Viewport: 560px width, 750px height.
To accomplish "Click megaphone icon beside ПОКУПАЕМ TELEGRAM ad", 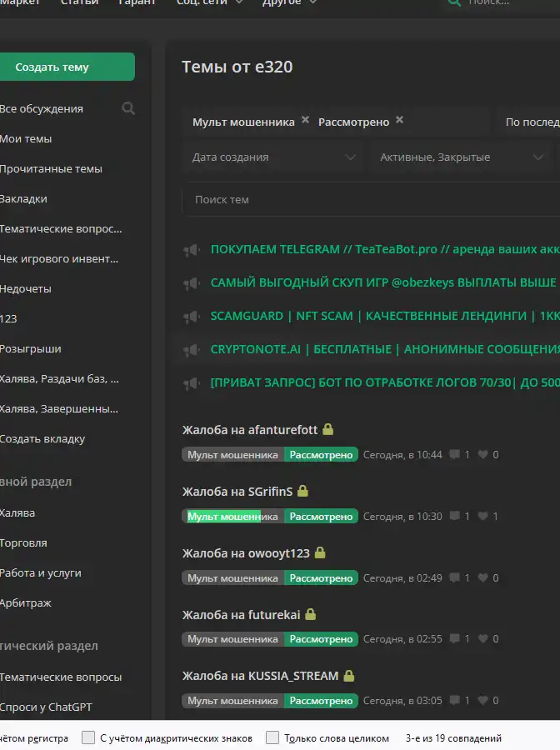I will (192, 250).
